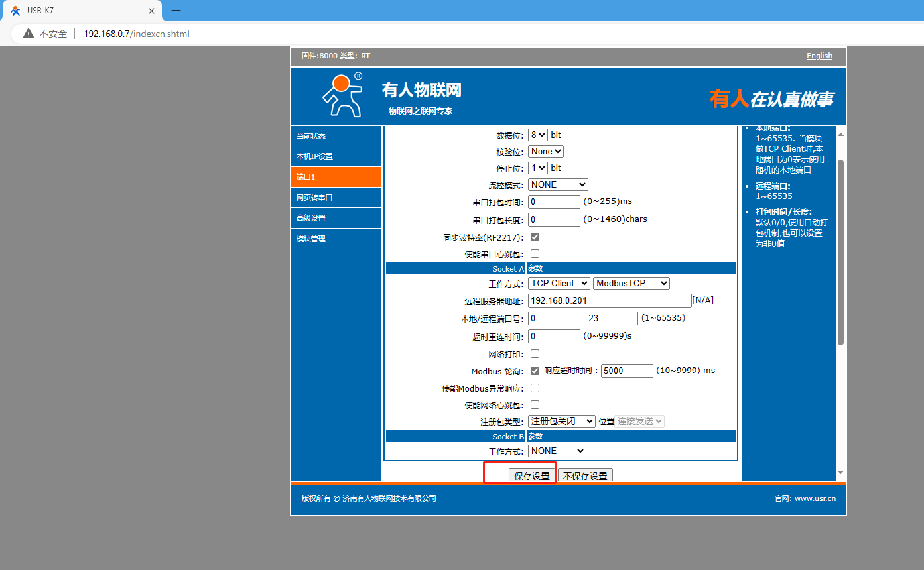Enable the 网络打印 checkbox
Screen dimensions: 924x570
(535, 354)
